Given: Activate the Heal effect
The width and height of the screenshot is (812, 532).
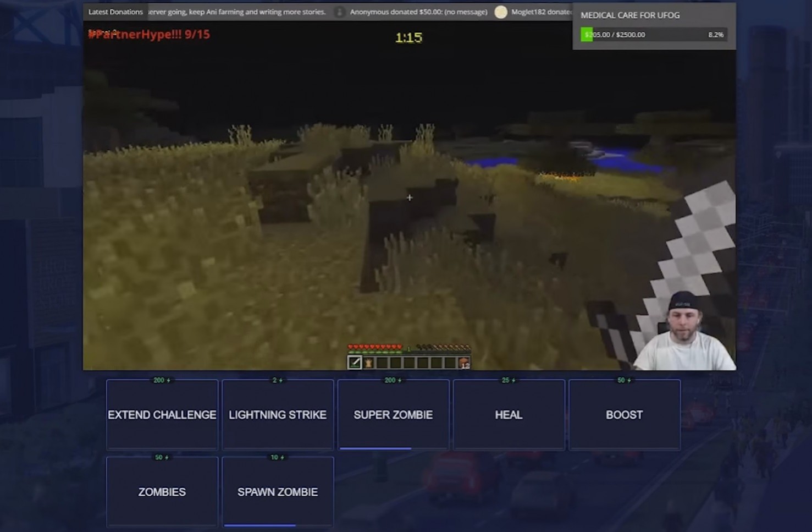Looking at the screenshot, I should click(508, 415).
